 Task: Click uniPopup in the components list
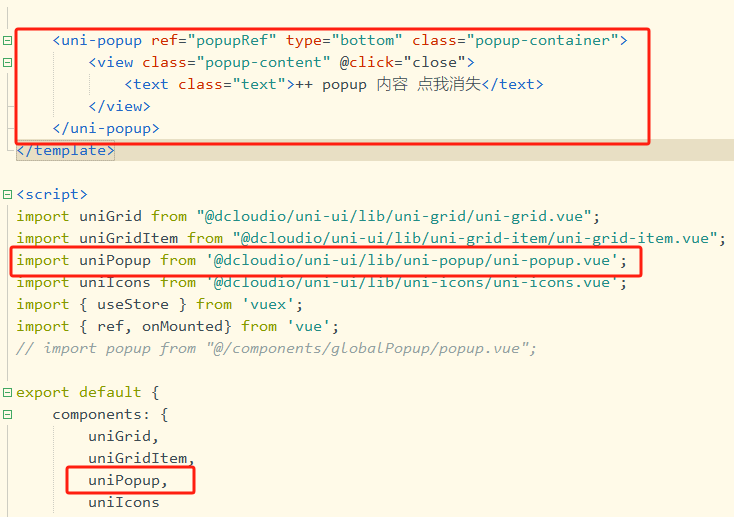[124, 481]
